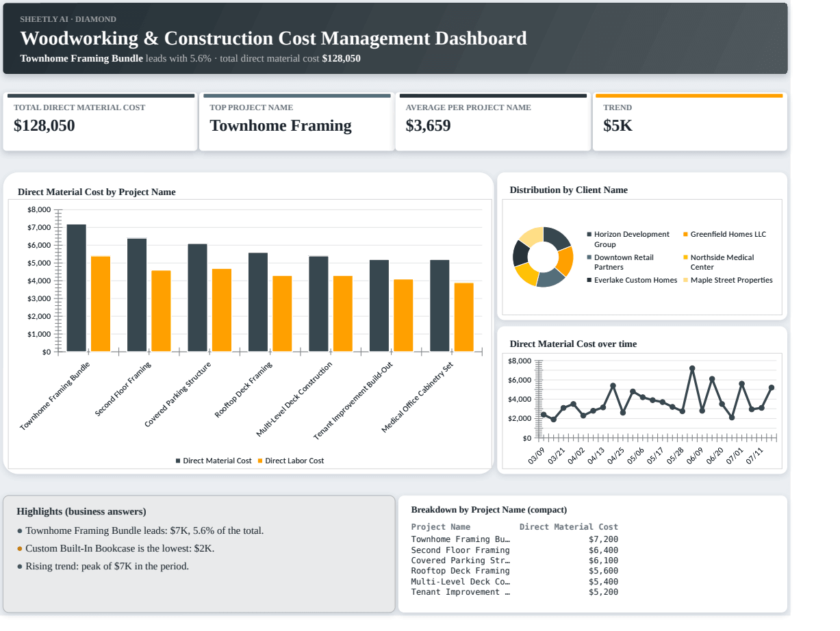The image size is (840, 631).
Task: Click Townhome Framing Bundle orange labor bar
Action: tap(101, 304)
